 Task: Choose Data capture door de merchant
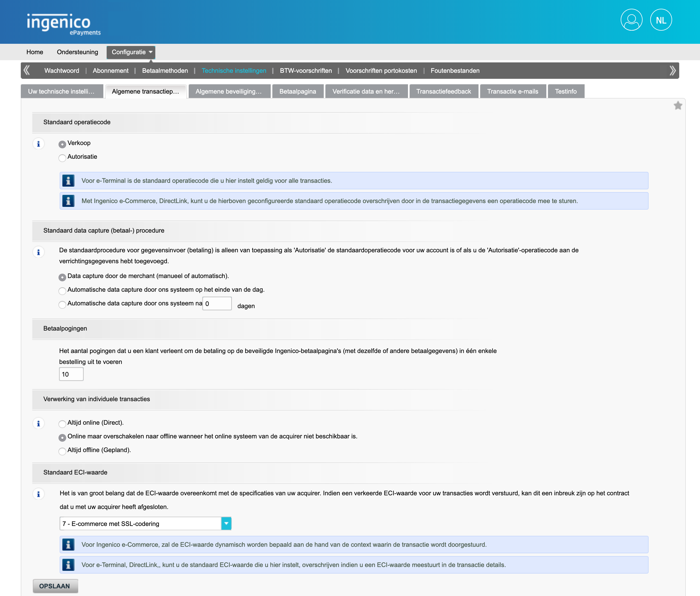click(x=62, y=277)
